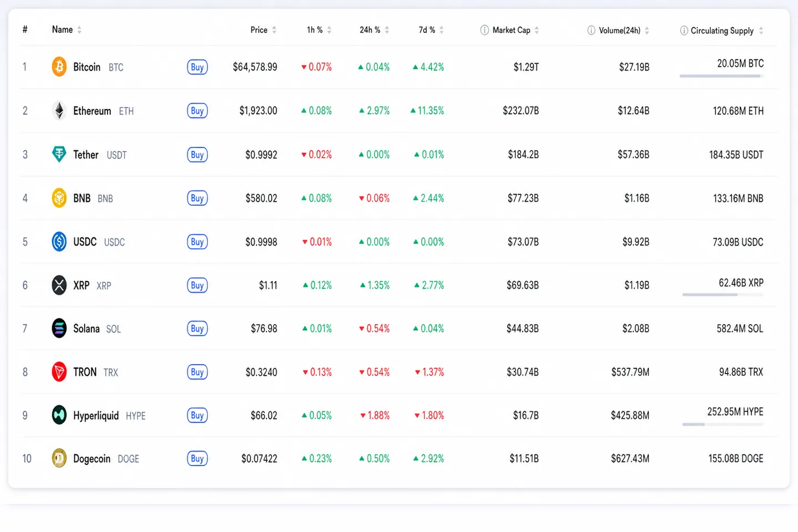Viewport: 798px width, 532px height.
Task: Select the 155.08B DOGE supply value
Action: click(x=736, y=458)
